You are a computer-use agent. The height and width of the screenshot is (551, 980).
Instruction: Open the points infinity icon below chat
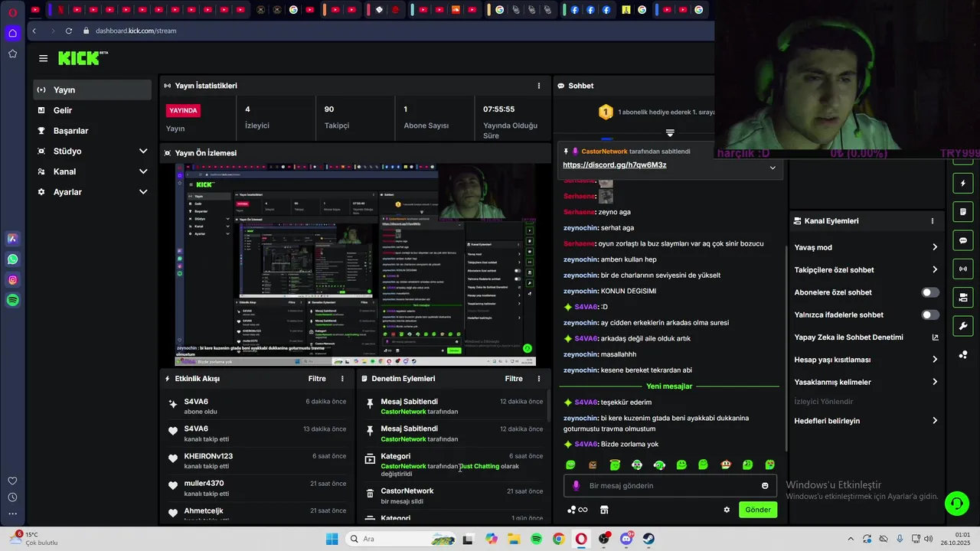(x=578, y=510)
